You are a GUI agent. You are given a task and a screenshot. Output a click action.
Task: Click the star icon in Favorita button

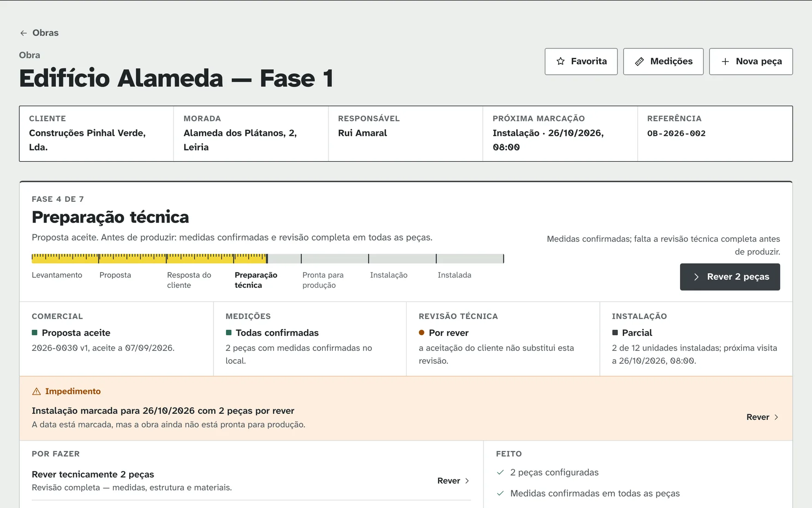pyautogui.click(x=561, y=61)
